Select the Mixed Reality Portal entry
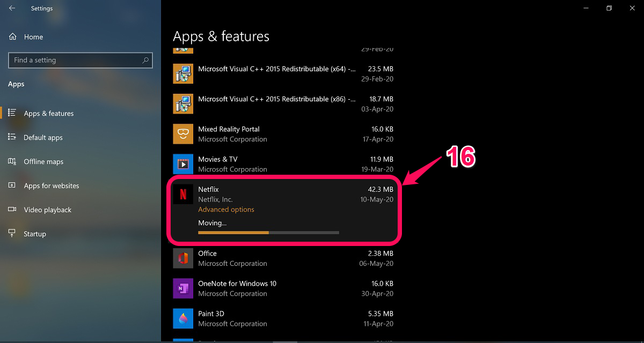Screen dimensions: 644x343 (283, 134)
